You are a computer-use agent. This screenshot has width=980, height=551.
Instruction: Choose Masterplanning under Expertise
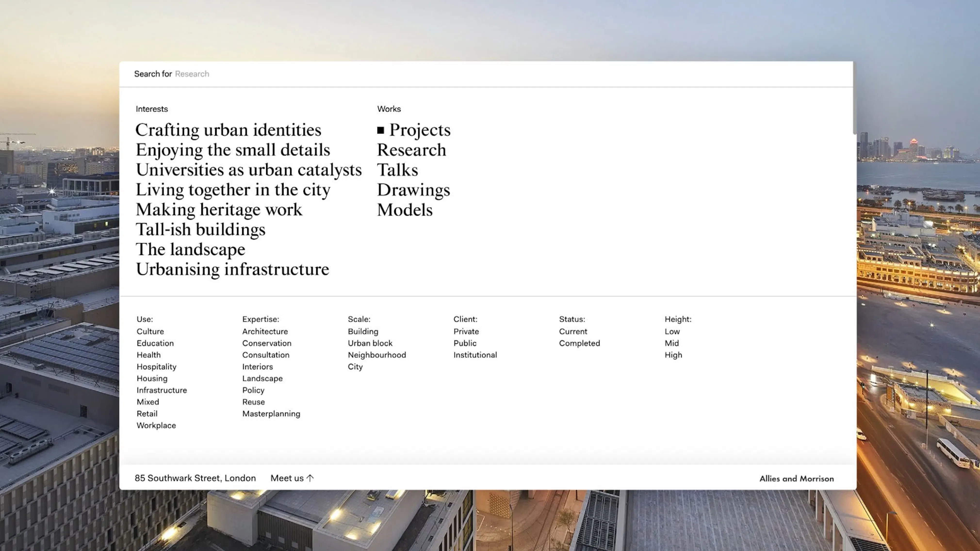pos(271,414)
